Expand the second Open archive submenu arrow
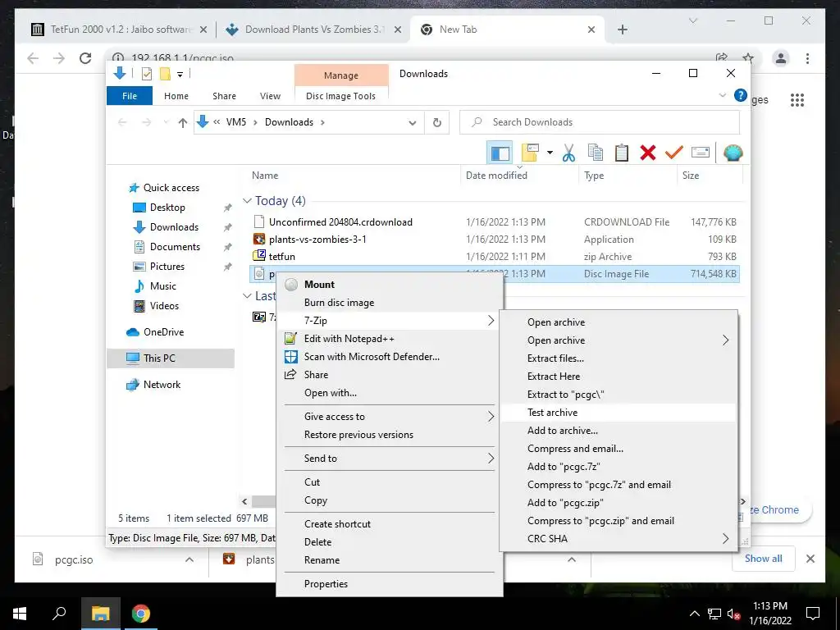The image size is (840, 630). click(725, 340)
